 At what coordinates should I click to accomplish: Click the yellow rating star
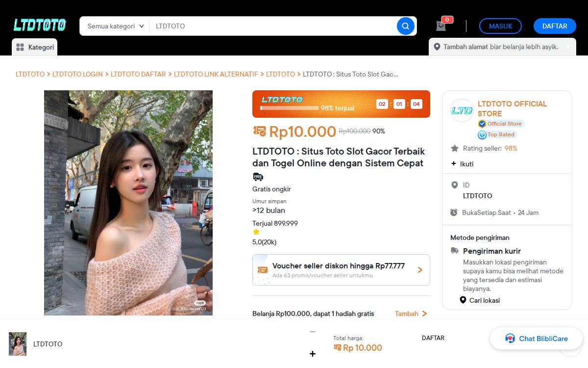[x=256, y=232]
